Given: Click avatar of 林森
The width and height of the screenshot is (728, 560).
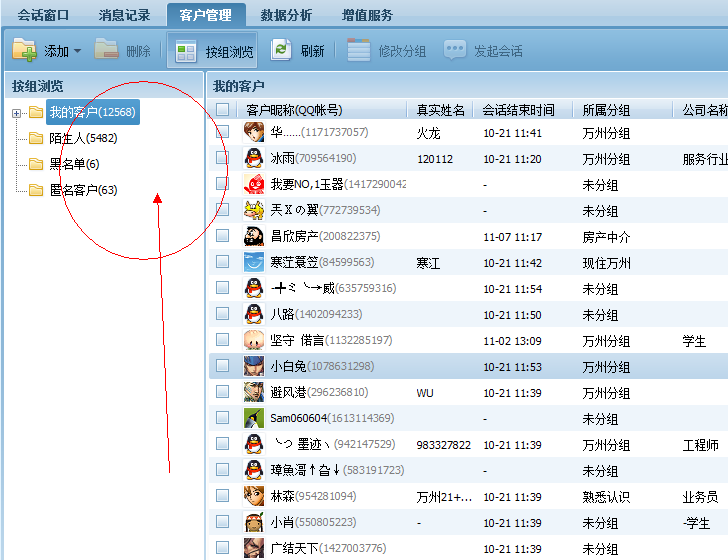Looking at the screenshot, I should [254, 496].
